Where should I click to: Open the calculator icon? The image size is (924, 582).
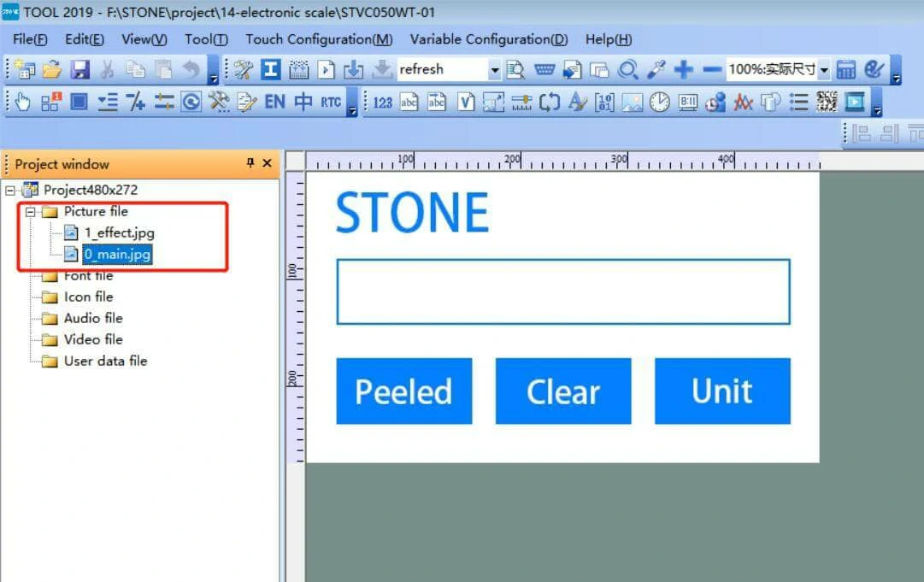(x=845, y=69)
